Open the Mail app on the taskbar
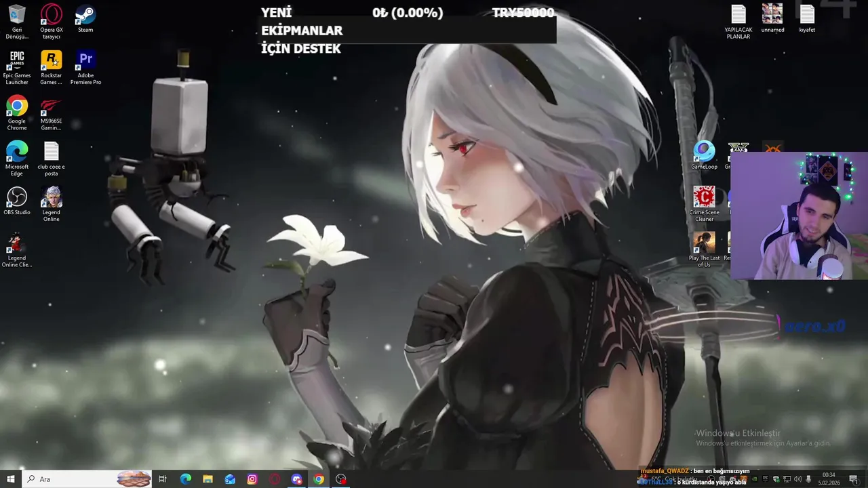 click(x=230, y=479)
